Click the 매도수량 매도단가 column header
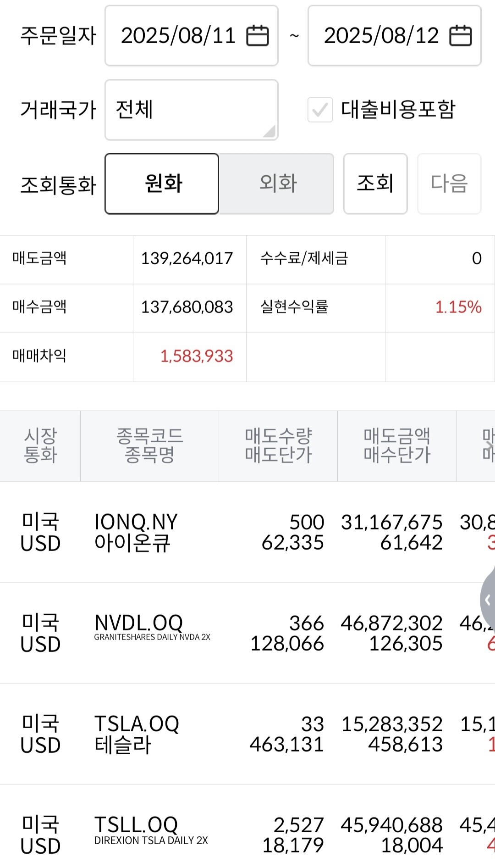Viewport: 495px width, 868px height. [278, 445]
